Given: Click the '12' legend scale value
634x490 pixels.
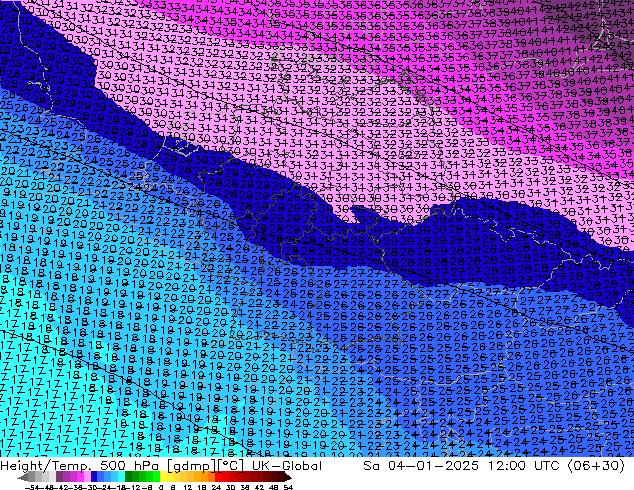Looking at the screenshot, I should pos(187,488).
